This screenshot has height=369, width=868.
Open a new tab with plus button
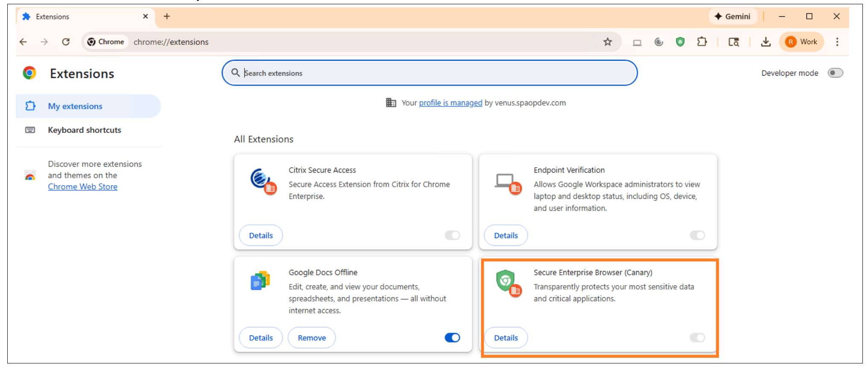(167, 16)
